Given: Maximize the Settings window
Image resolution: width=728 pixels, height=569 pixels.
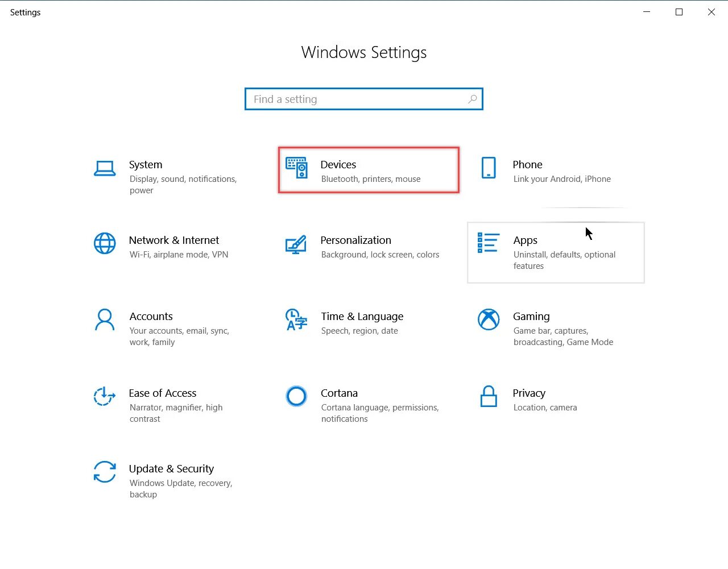Looking at the screenshot, I should point(679,12).
